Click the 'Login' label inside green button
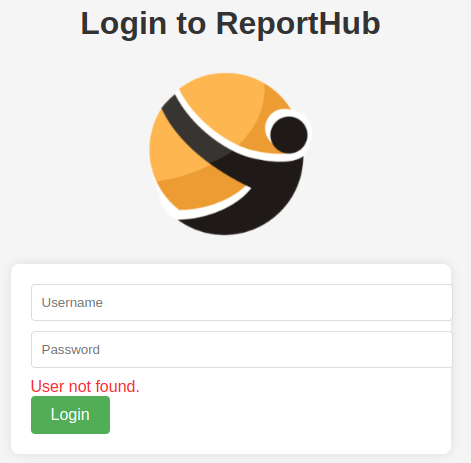This screenshot has width=471, height=463. pyautogui.click(x=70, y=415)
